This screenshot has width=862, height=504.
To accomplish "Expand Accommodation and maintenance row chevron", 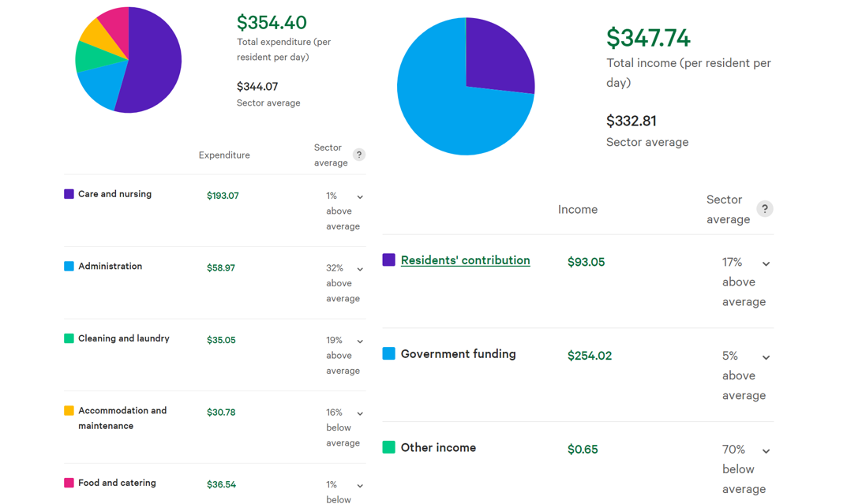I will coord(360,414).
